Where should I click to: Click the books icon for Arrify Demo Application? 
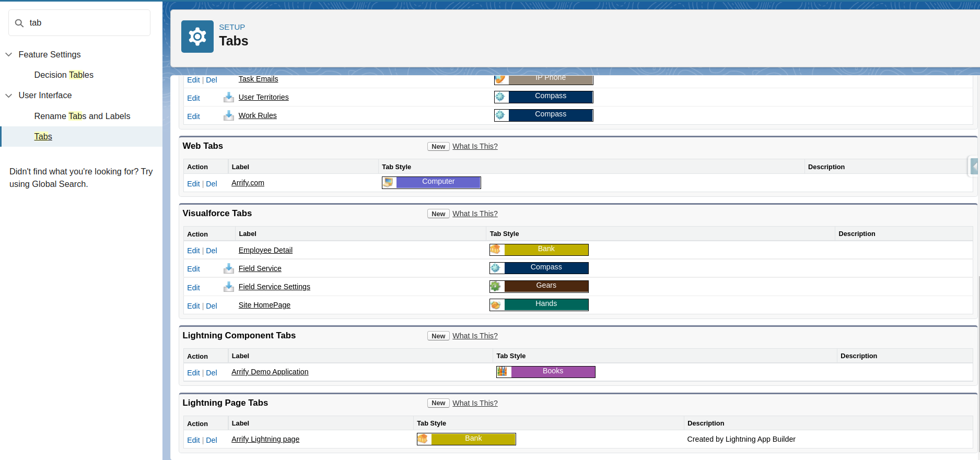pyautogui.click(x=503, y=372)
